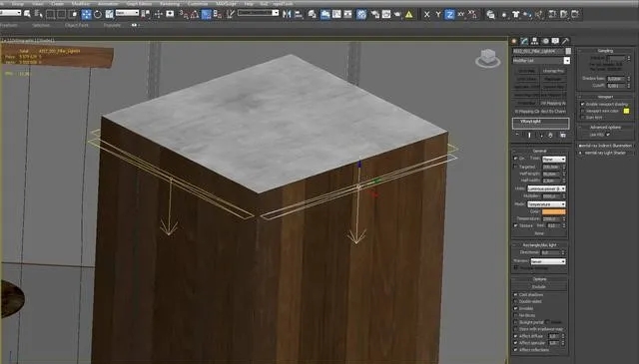This screenshot has width=639, height=364.
Task: Click the yellow warning triangle icon
Action: [x=409, y=15]
